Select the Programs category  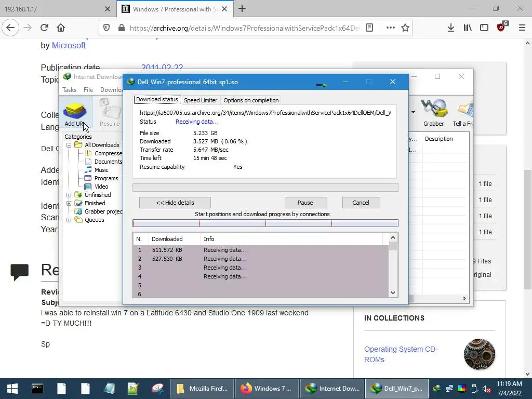coord(102,179)
